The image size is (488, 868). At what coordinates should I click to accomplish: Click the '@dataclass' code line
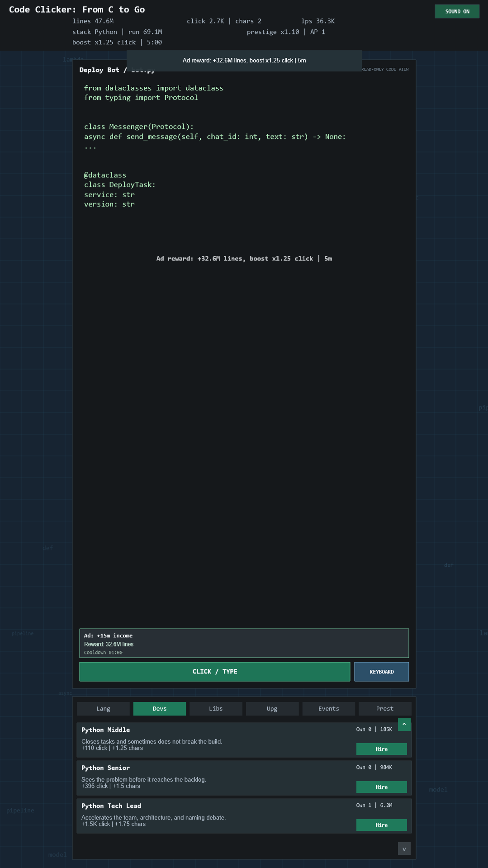(x=105, y=175)
